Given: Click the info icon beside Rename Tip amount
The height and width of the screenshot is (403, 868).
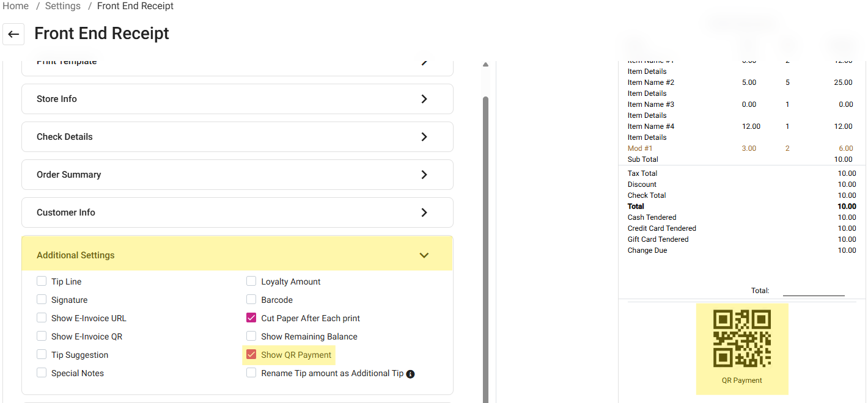Looking at the screenshot, I should click(410, 374).
